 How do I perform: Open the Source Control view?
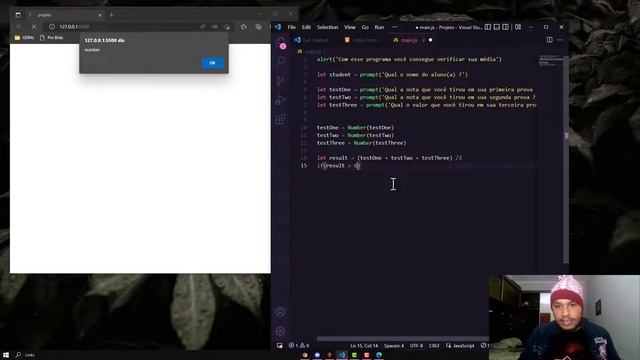click(x=280, y=80)
